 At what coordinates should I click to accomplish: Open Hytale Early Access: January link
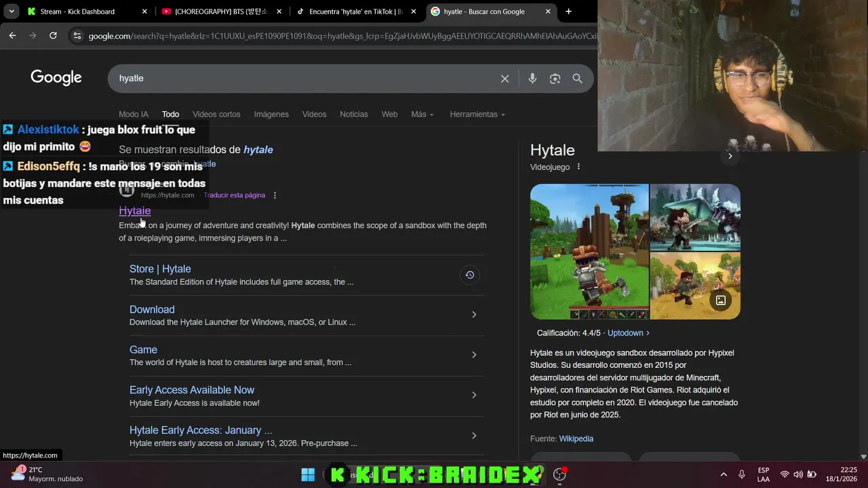coord(201,430)
